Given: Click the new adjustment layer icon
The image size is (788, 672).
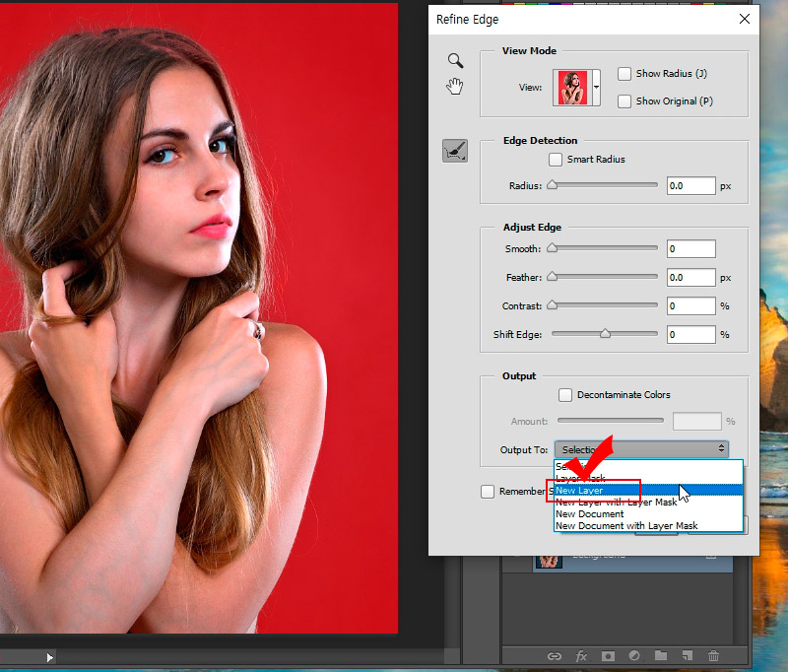Looking at the screenshot, I should (634, 655).
